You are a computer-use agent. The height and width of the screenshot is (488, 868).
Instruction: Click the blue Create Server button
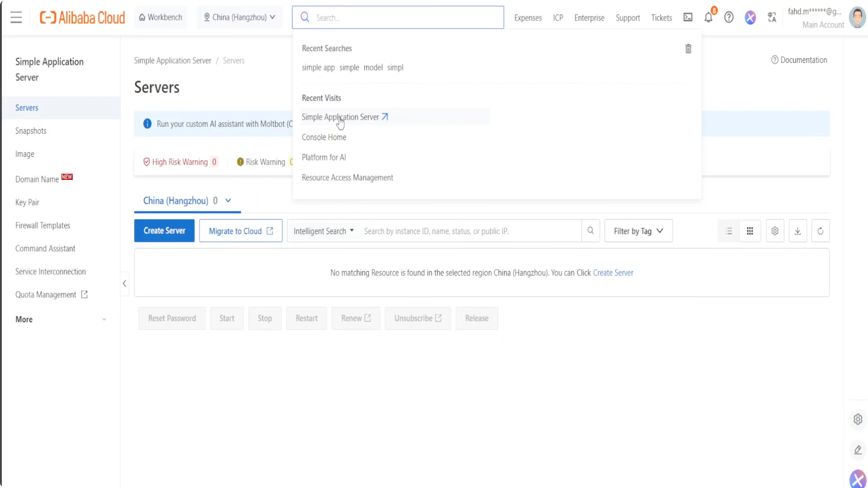[164, 231]
